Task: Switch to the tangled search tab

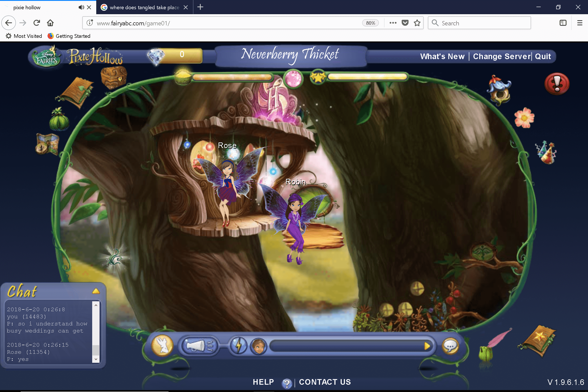Action: click(x=144, y=7)
